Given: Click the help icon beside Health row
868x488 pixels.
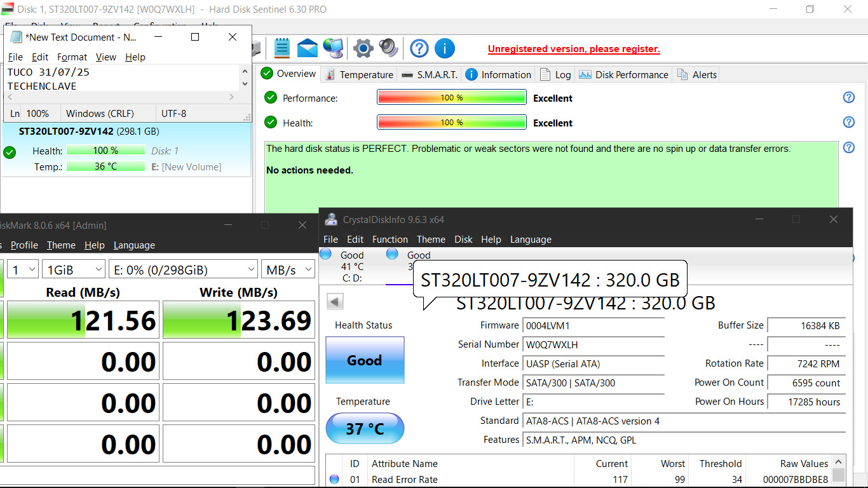Looking at the screenshot, I should [x=848, y=122].
